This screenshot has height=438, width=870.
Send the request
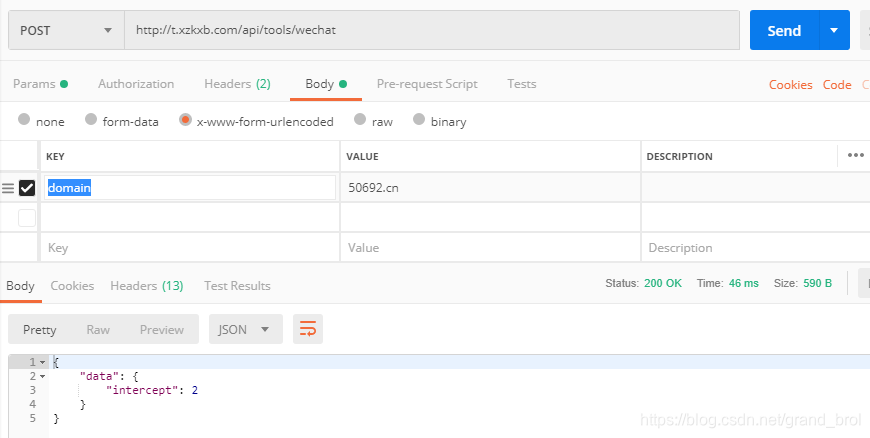coord(784,31)
